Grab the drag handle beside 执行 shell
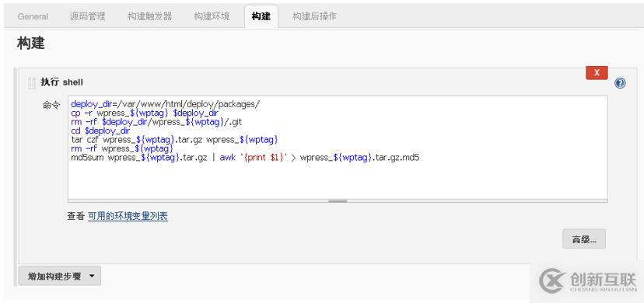Screen dimensions: 644x303 click(x=32, y=83)
